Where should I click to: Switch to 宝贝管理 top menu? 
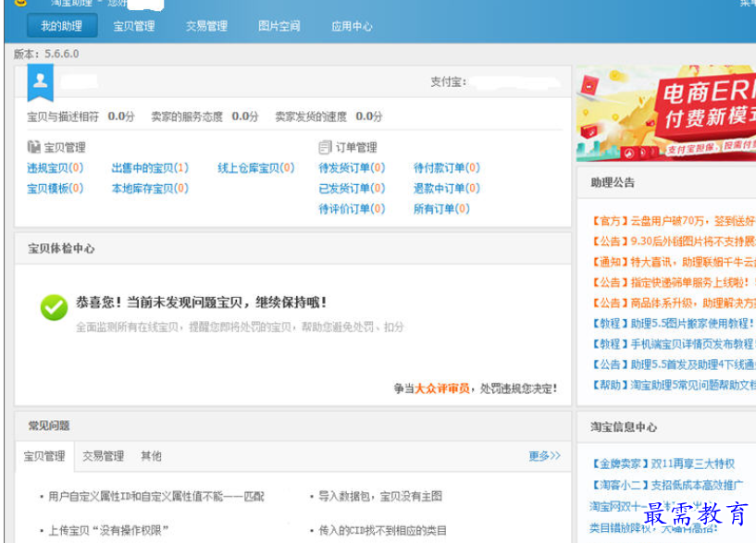(134, 26)
